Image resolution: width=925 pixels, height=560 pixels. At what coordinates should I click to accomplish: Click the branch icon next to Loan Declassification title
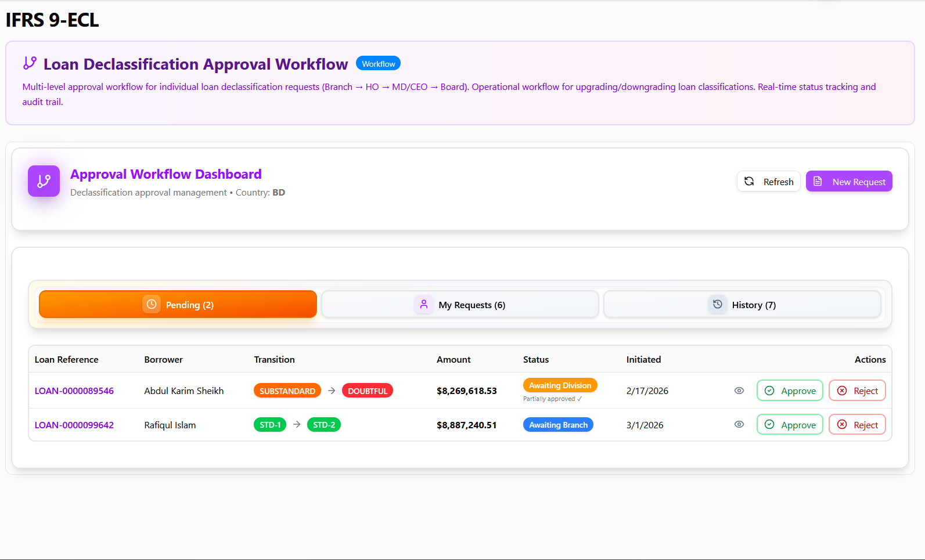point(30,63)
